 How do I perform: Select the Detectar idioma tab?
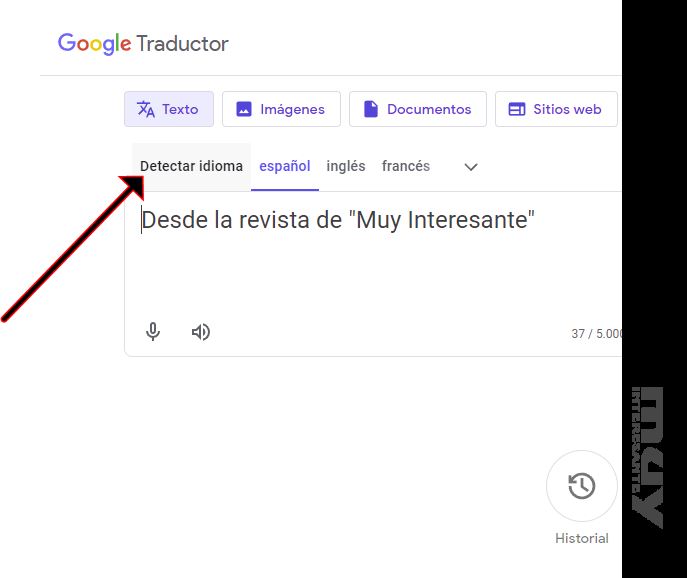[x=191, y=167]
